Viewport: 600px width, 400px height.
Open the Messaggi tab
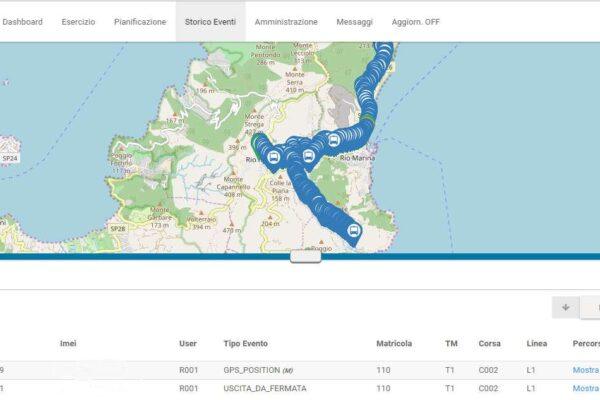(354, 21)
